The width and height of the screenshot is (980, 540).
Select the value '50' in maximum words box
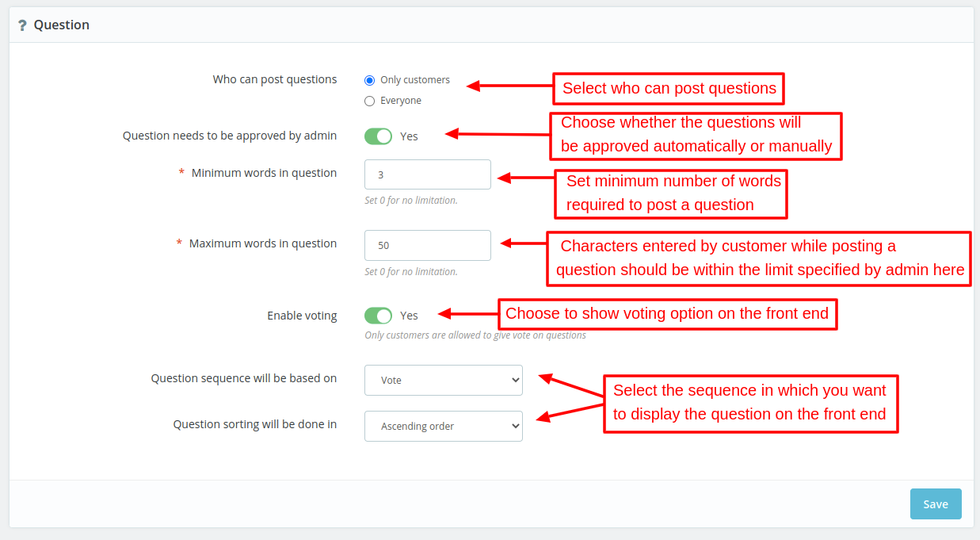point(381,245)
